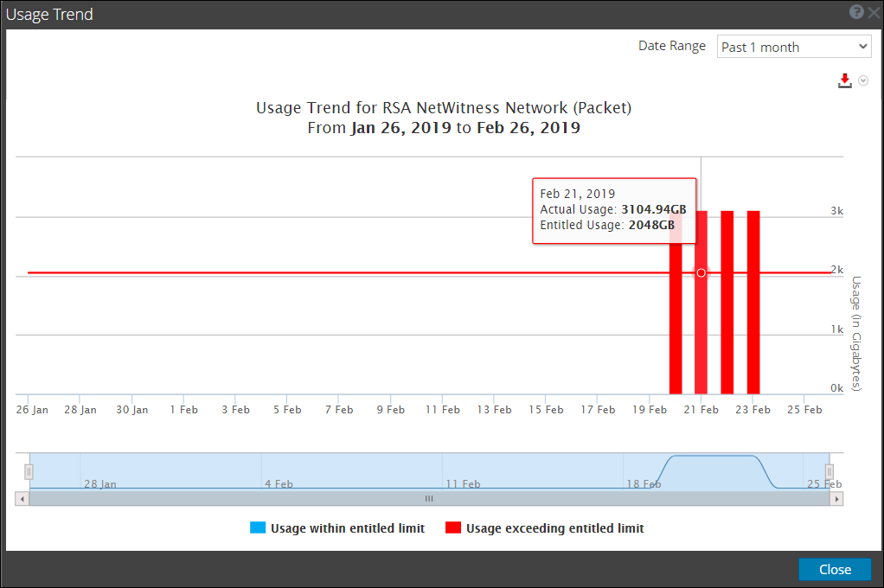Click the help question mark icon
The image size is (884, 588).
856,12
